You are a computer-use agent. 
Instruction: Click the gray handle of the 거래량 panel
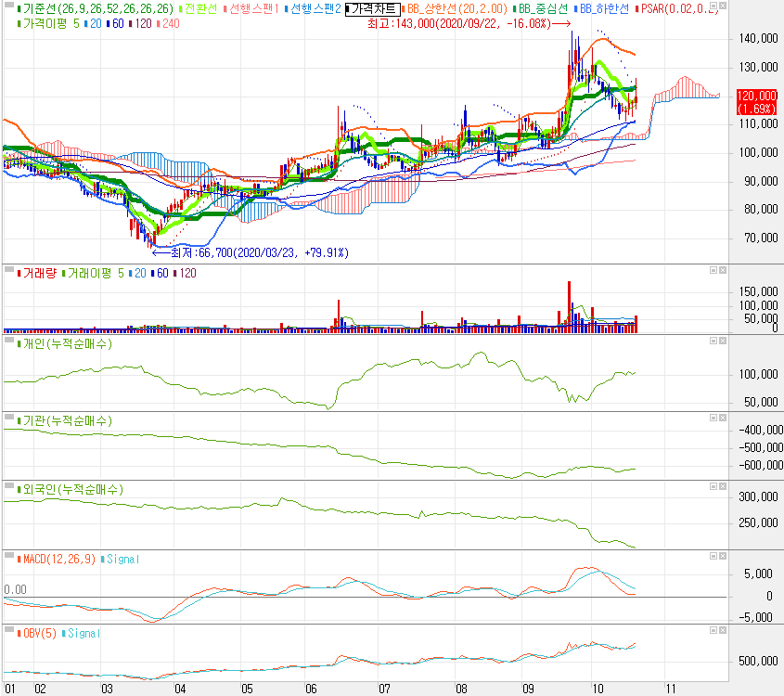(9, 269)
